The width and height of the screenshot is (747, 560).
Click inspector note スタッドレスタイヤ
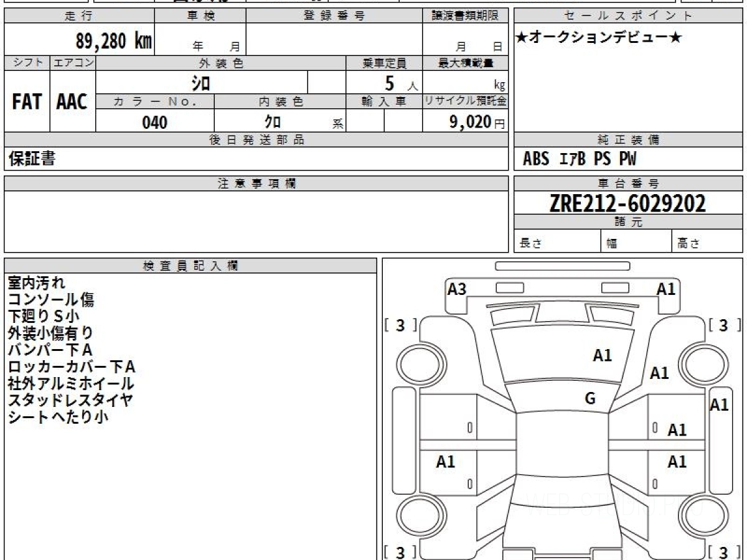pos(70,400)
